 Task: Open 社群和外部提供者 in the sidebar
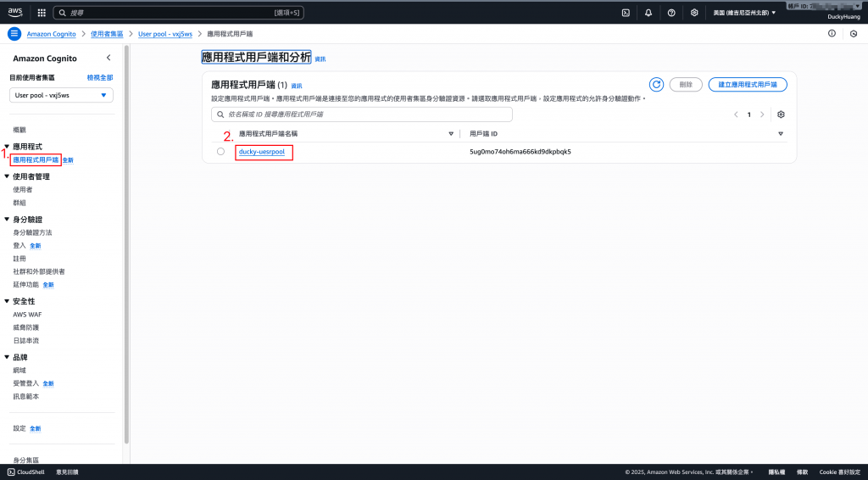pyautogui.click(x=39, y=271)
